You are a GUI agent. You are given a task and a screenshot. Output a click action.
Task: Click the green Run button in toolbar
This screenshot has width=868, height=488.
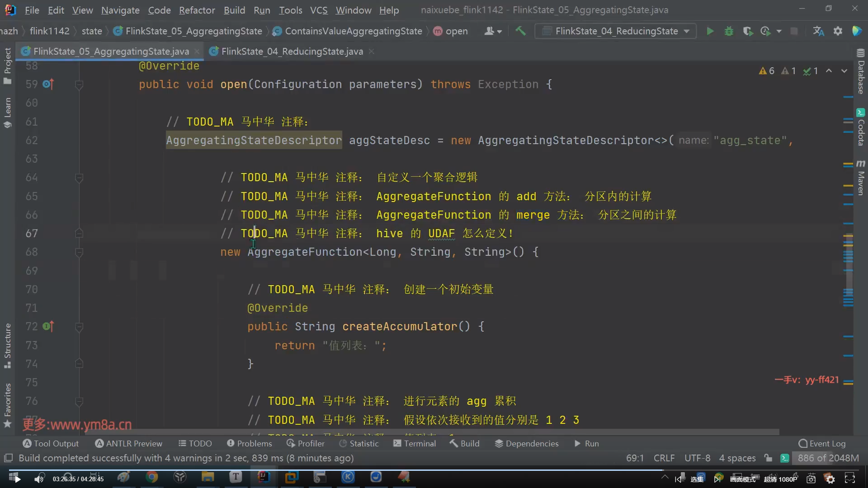[710, 31]
